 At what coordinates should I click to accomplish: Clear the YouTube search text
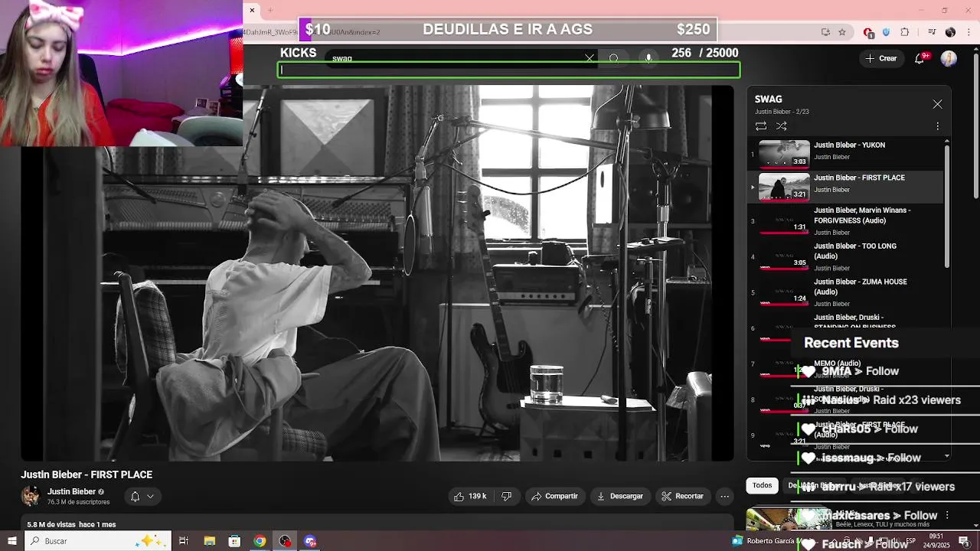(x=590, y=58)
